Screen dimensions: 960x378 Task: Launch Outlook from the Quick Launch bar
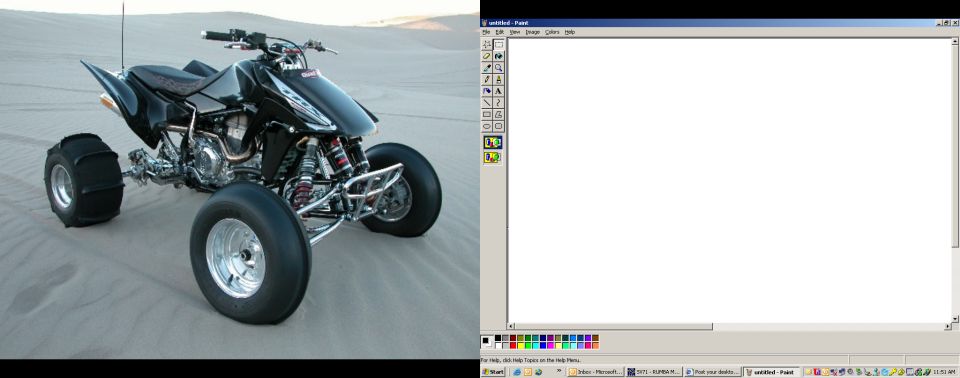tap(528, 372)
